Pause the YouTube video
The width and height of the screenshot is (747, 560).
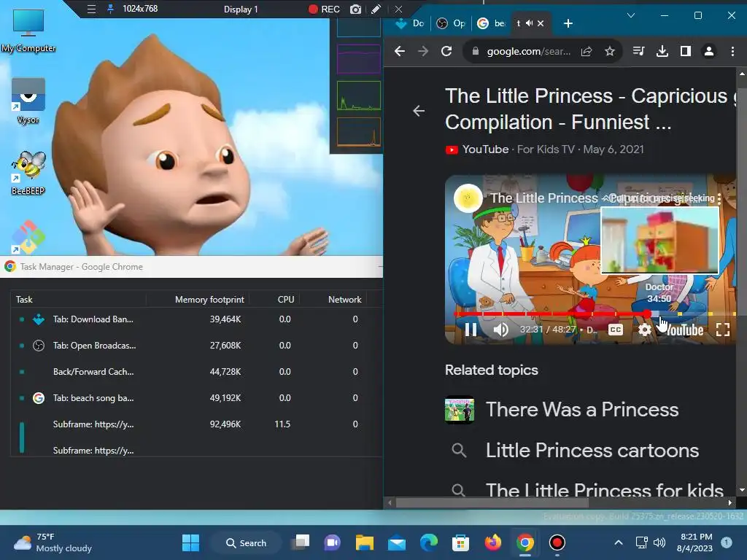(x=471, y=330)
